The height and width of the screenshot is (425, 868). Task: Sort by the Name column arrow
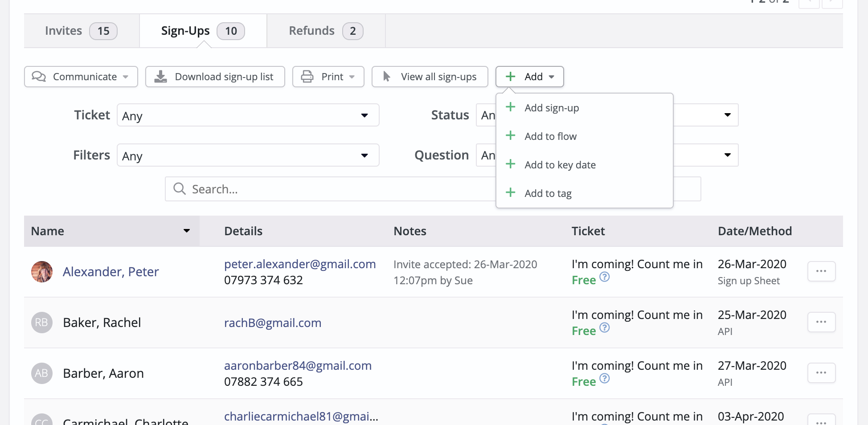click(187, 231)
